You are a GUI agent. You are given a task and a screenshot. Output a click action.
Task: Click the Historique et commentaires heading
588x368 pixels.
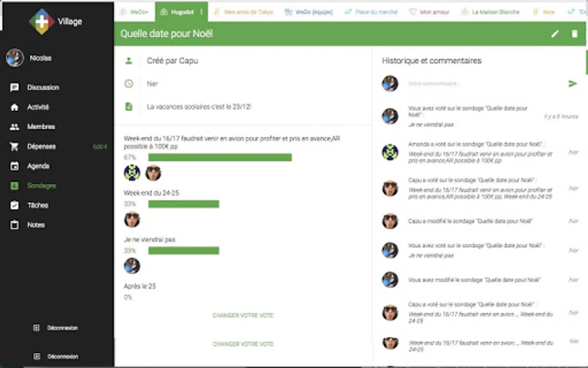tap(432, 61)
